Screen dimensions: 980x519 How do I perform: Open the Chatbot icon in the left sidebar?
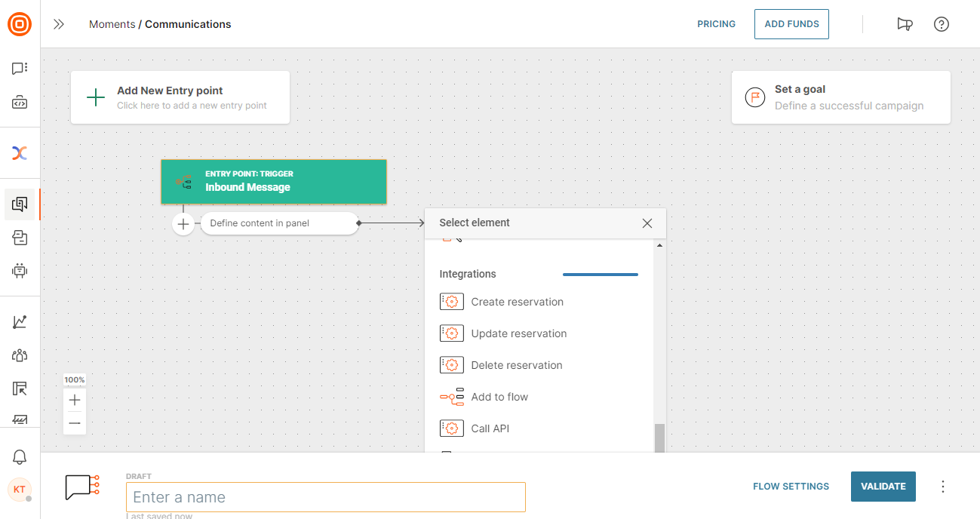20,270
